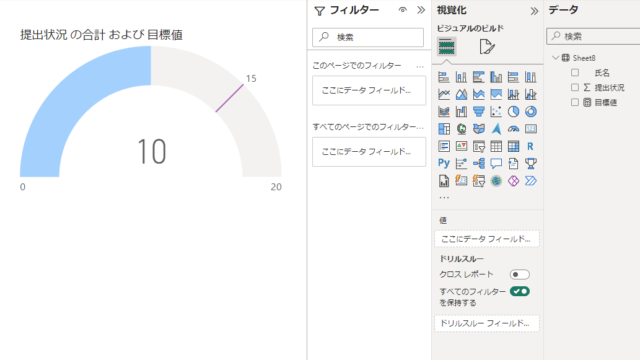
Task: Check the 提出状況 field checkbox
Action: click(x=575, y=87)
